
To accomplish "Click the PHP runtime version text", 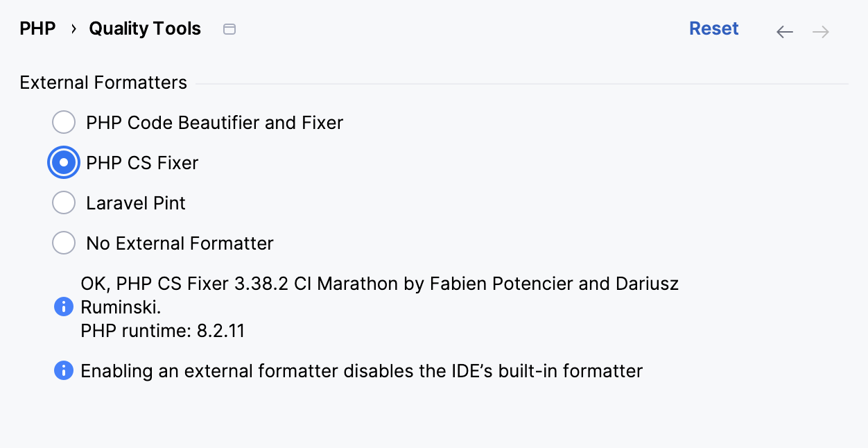I will [162, 331].
